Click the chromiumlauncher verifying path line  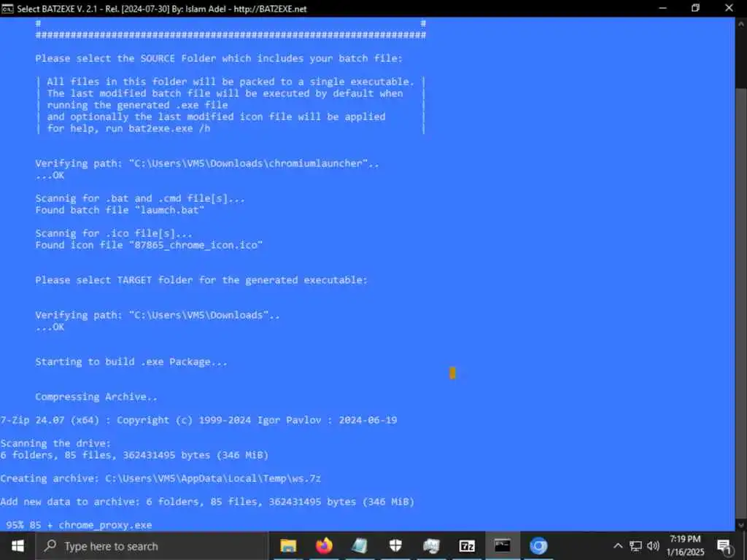coord(206,163)
